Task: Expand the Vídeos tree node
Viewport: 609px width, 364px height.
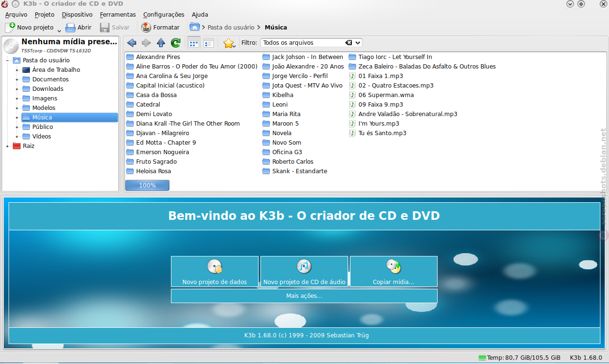Action: [17, 137]
